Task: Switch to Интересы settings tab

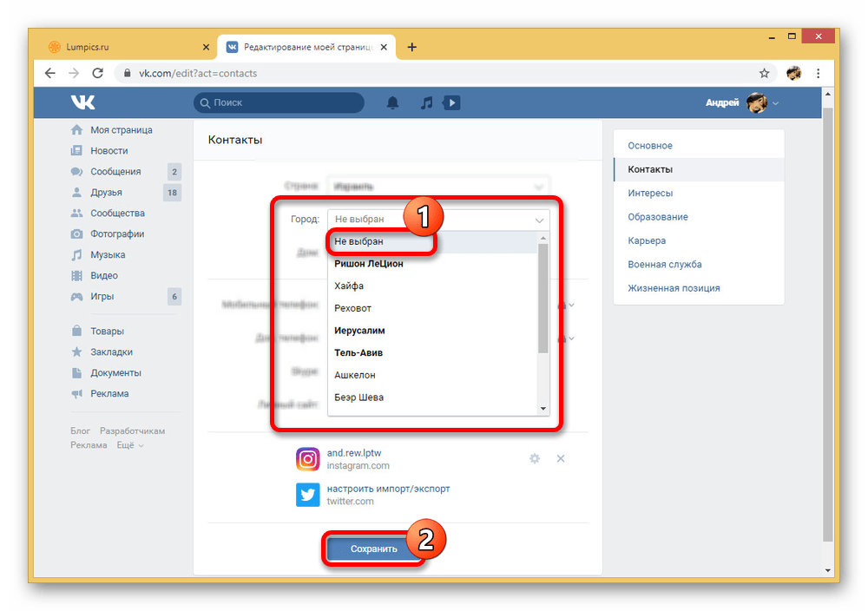Action: [699, 194]
